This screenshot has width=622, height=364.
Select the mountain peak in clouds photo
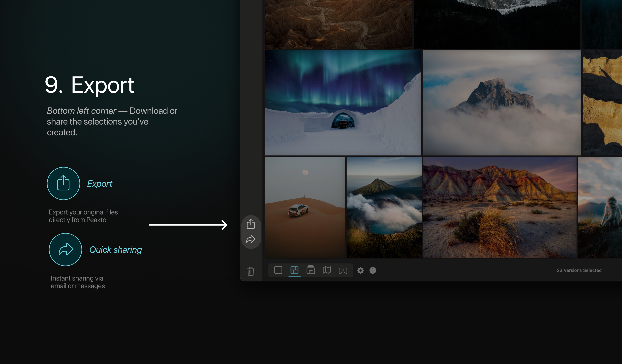pyautogui.click(x=501, y=103)
